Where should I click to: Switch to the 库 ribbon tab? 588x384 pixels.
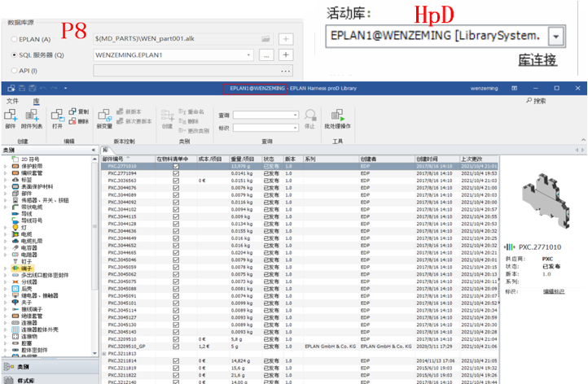[37, 101]
